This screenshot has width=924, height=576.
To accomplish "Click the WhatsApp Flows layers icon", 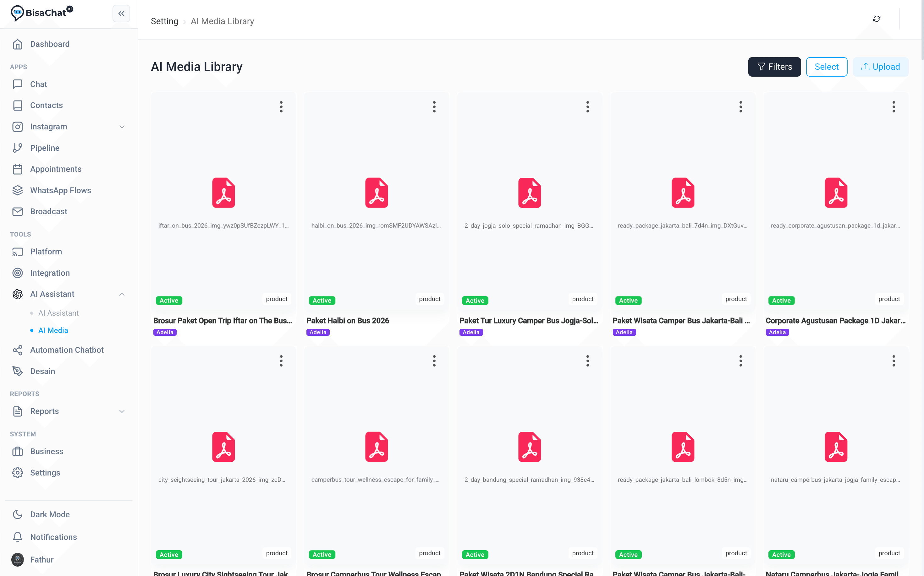I will [x=18, y=190].
